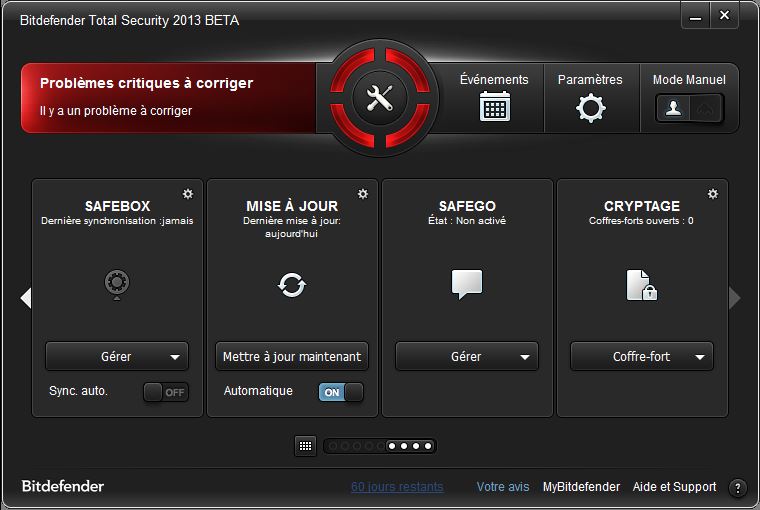The image size is (760, 510).
Task: Open the 60 jours restants link
Action: (397, 487)
